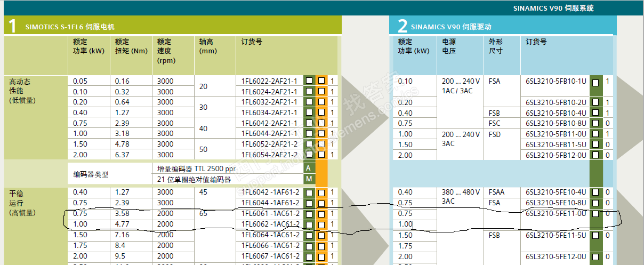The height and width of the screenshot is (265, 644).
Task: Click the '380 ... 480 V' supply voltage cell
Action: coord(461,192)
